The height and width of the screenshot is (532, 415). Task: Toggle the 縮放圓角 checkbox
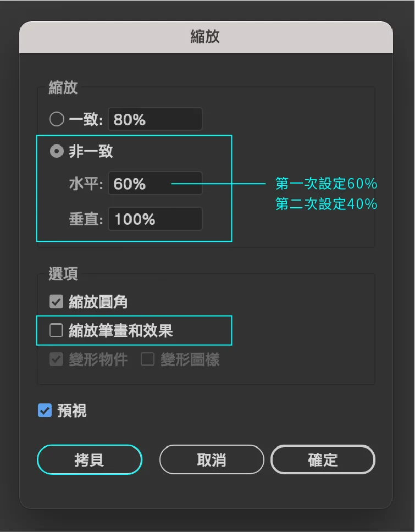tap(56, 302)
